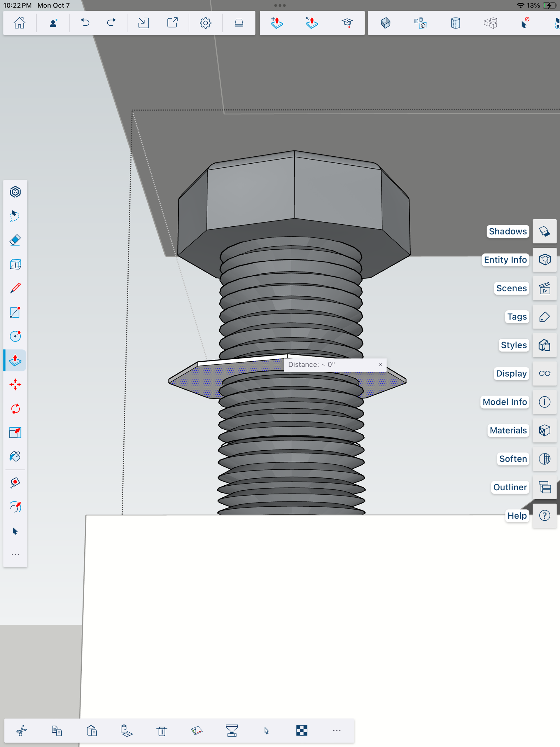Open the Entity Info panel
The image size is (560, 747).
click(x=544, y=260)
